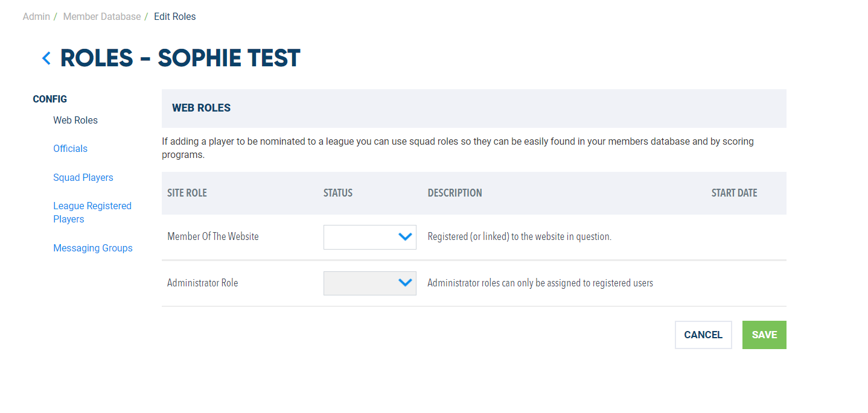Open the Officials config section
This screenshot has width=868, height=413.
tap(70, 148)
